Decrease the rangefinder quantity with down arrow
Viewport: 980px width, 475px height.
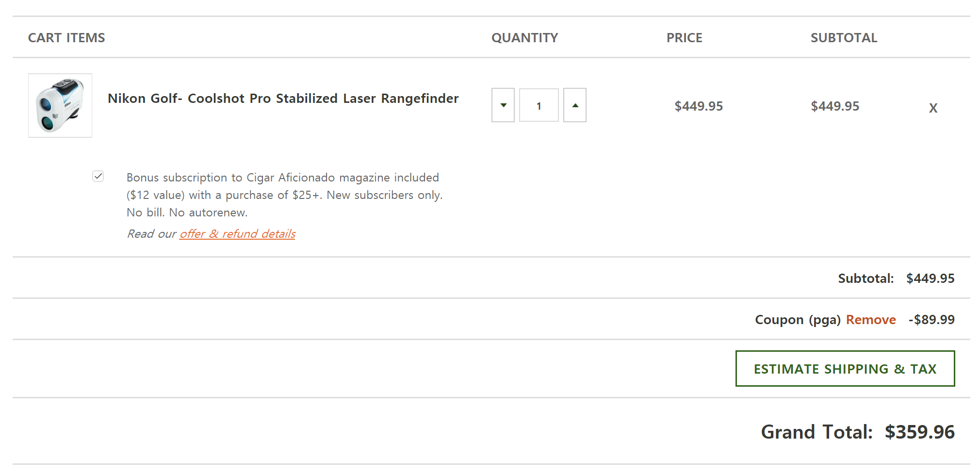[503, 105]
